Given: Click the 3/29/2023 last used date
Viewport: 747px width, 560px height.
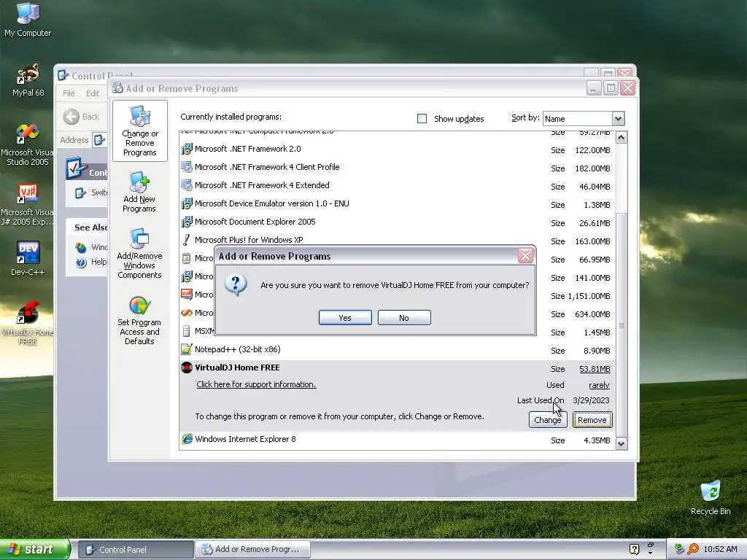Looking at the screenshot, I should [x=591, y=400].
